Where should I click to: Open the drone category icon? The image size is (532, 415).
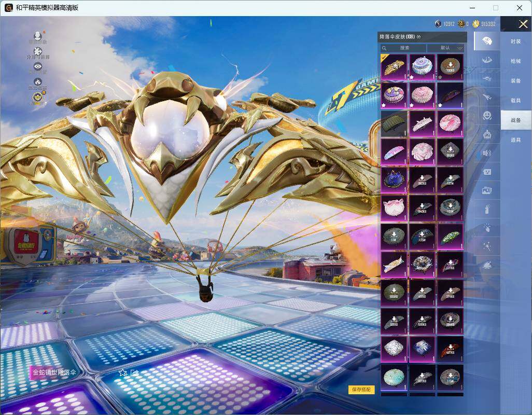click(487, 79)
